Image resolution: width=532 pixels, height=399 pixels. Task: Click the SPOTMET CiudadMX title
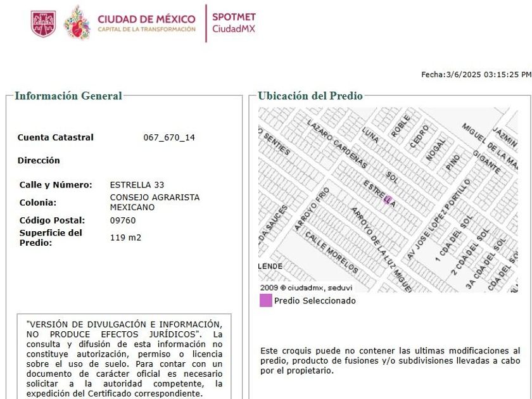234,23
